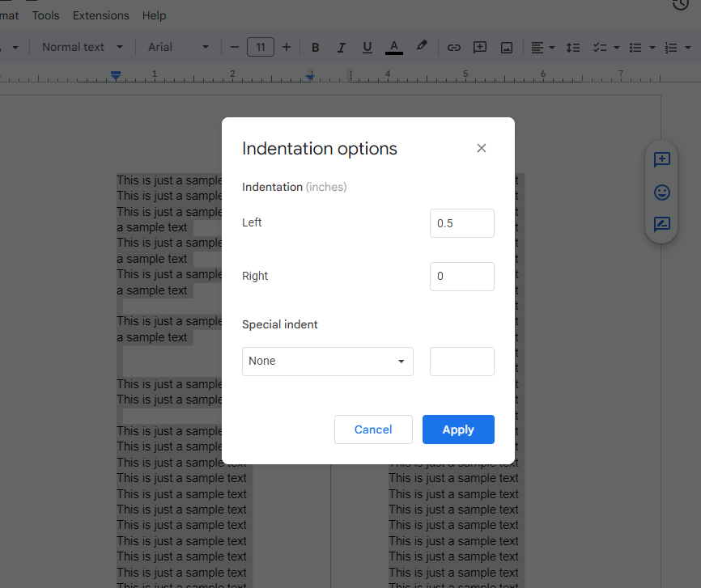701x588 pixels.
Task: Open the text color picker
Action: [x=394, y=48]
